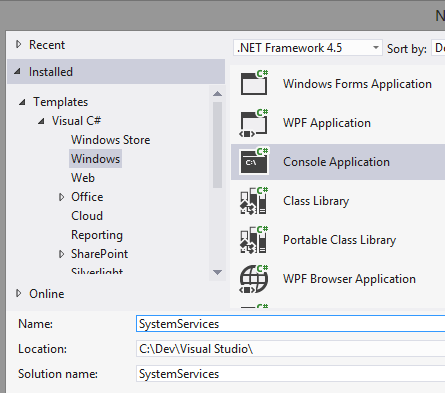Click the Office category label
Image resolution: width=445 pixels, height=393 pixels.
(87, 197)
